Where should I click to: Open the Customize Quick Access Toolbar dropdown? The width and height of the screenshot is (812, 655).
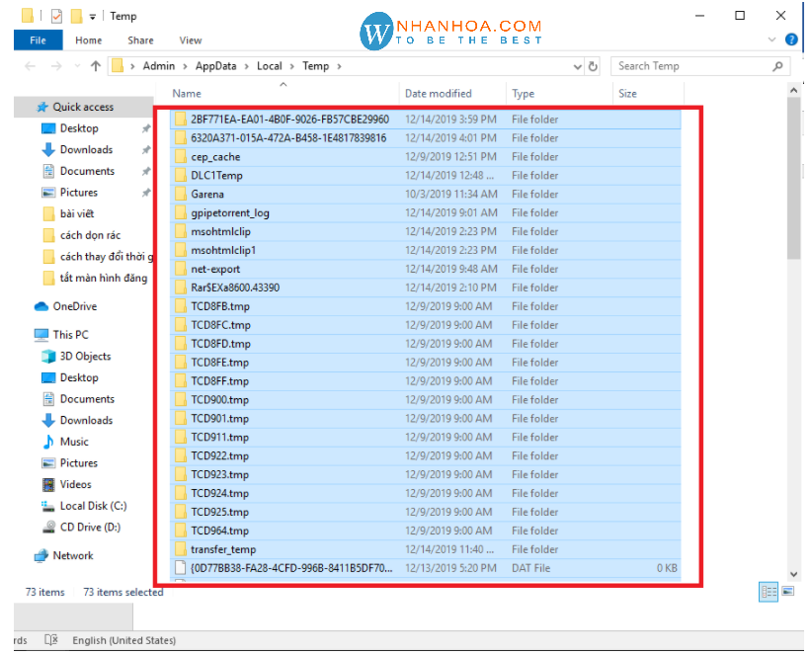pyautogui.click(x=92, y=16)
